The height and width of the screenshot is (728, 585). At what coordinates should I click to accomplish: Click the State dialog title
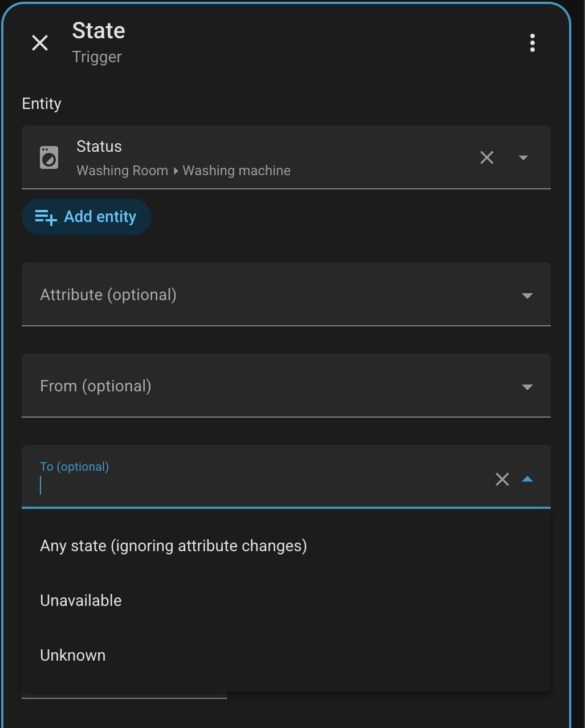[99, 31]
